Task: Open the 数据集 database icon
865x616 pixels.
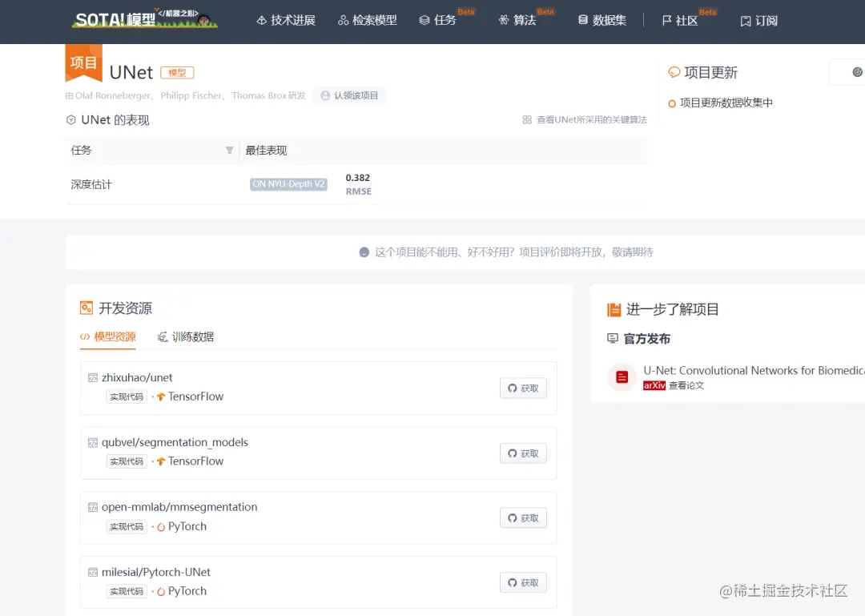Action: click(584, 20)
